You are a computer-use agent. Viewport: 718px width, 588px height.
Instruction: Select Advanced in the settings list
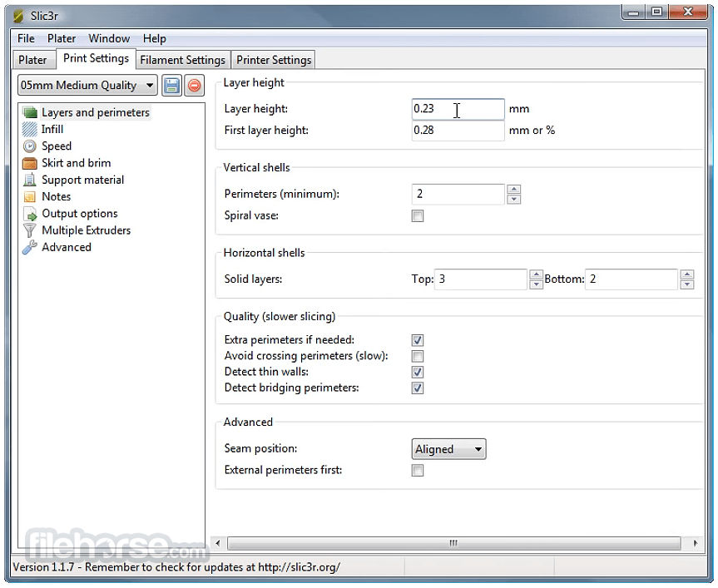tap(67, 248)
